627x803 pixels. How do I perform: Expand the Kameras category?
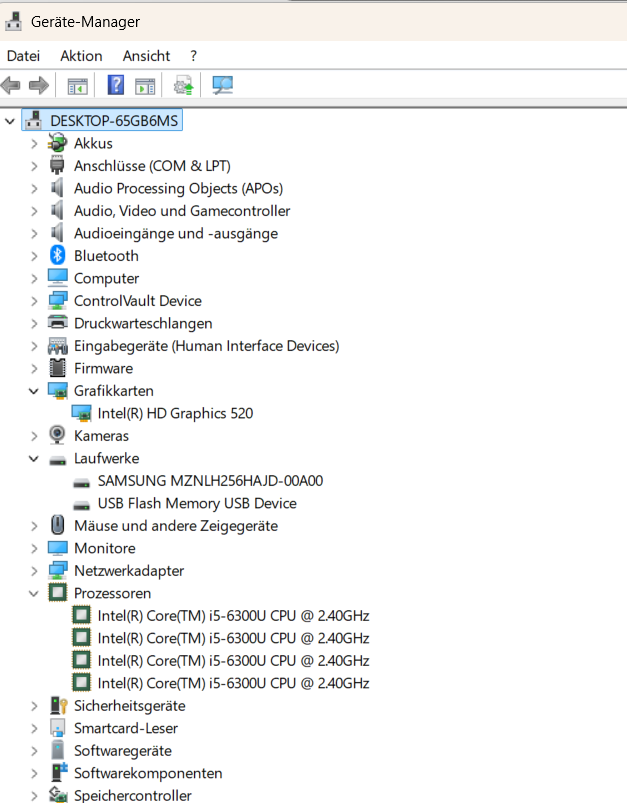(34, 436)
